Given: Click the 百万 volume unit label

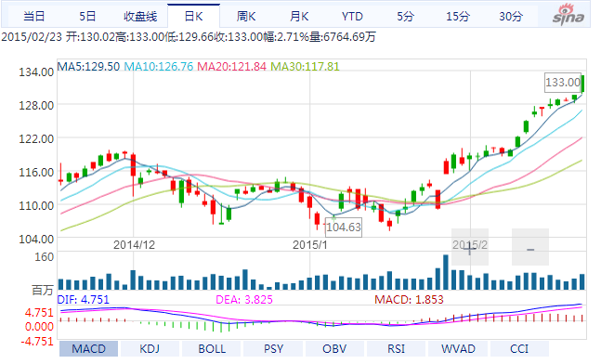Looking at the screenshot, I should tap(43, 291).
